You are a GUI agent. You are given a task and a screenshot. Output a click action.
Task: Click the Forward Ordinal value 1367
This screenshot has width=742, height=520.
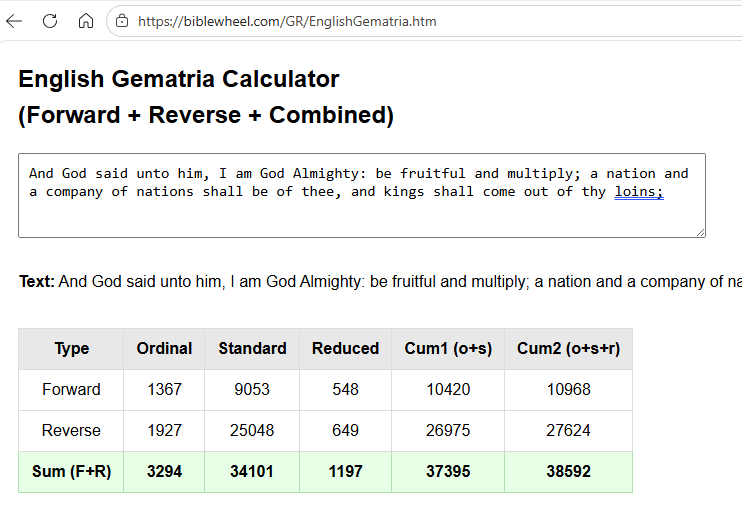[x=164, y=390]
